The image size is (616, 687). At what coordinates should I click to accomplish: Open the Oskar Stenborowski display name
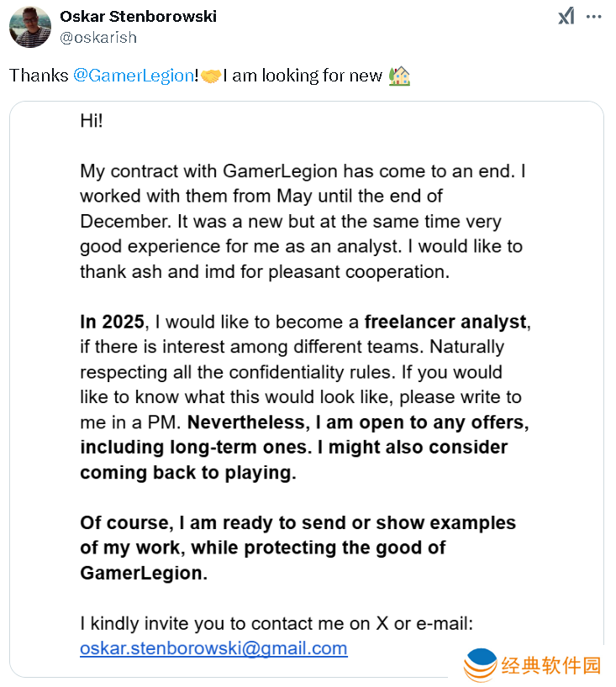tap(138, 17)
